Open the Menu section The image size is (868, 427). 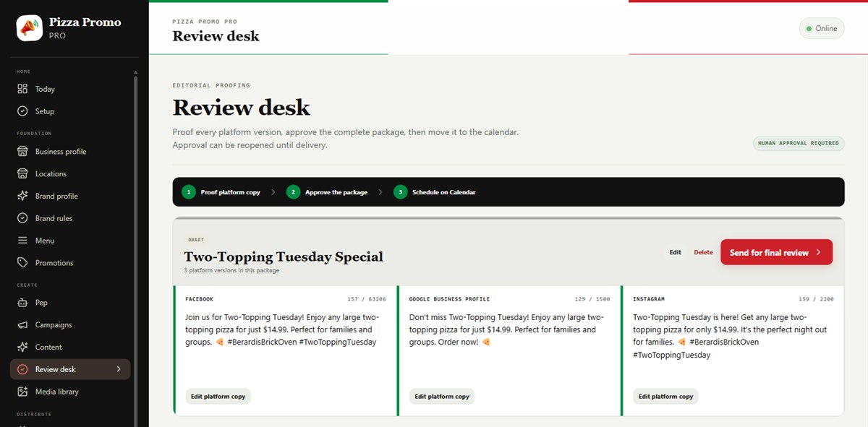pos(70,241)
